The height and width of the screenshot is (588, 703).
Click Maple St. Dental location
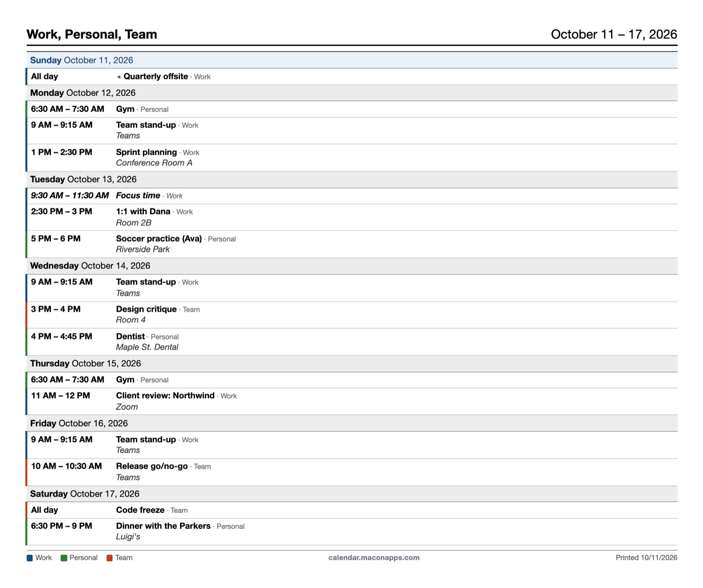(147, 347)
